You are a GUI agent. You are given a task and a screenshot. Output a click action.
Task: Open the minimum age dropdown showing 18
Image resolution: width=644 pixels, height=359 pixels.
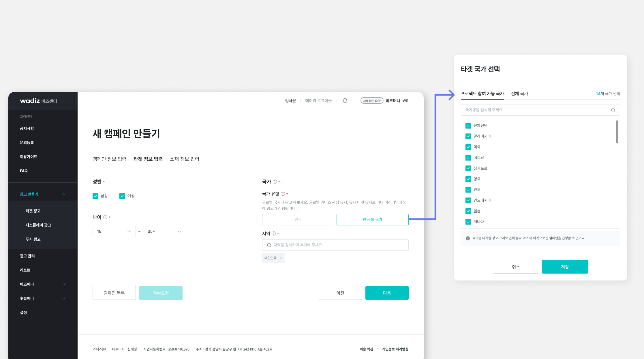tap(114, 231)
